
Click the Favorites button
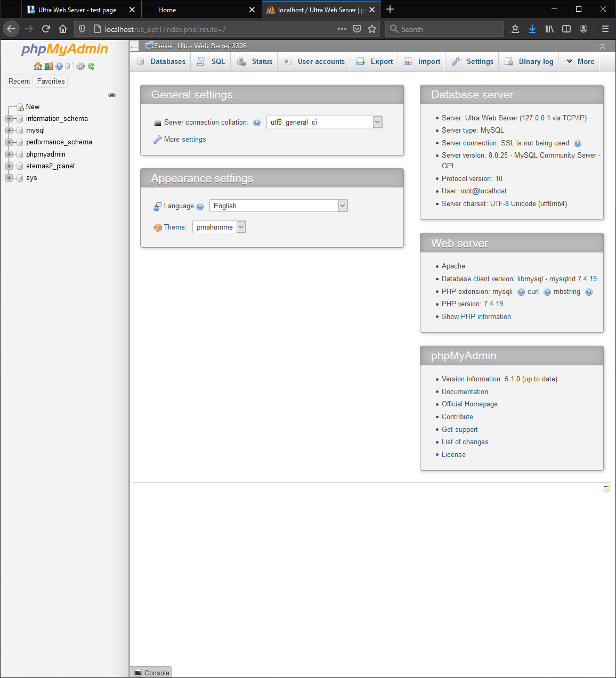click(x=51, y=81)
